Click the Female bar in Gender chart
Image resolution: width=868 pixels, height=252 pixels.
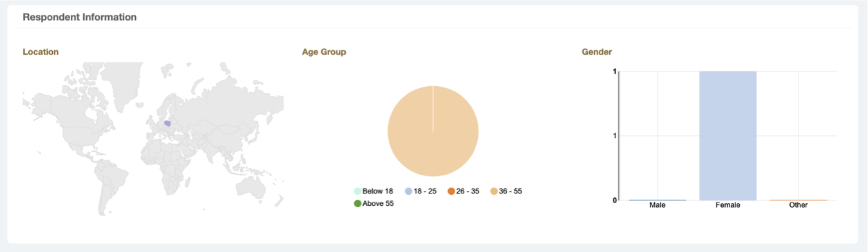click(728, 136)
